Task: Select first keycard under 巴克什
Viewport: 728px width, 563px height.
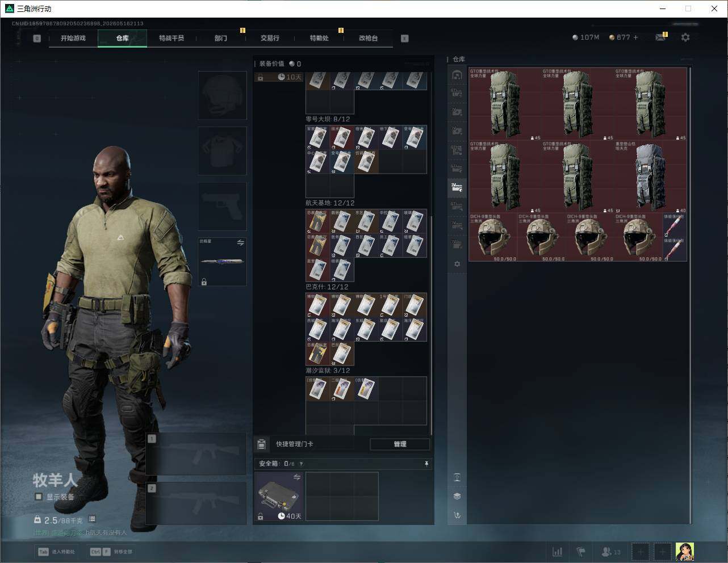Action: pyautogui.click(x=318, y=305)
